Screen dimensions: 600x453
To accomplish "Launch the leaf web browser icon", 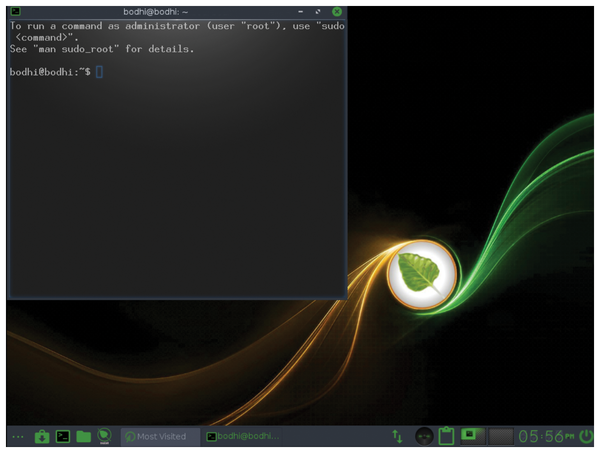I will [x=104, y=436].
